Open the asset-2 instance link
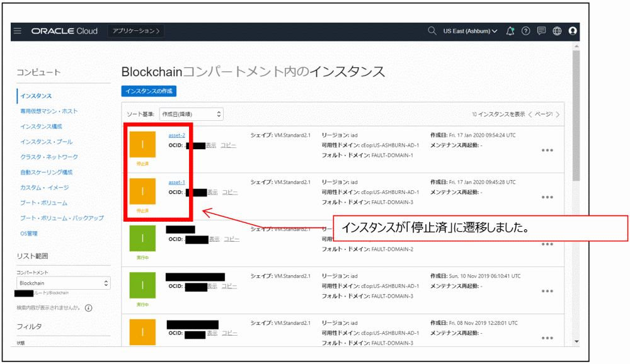Image resolution: width=630 pixels, height=364 pixels. 177,135
